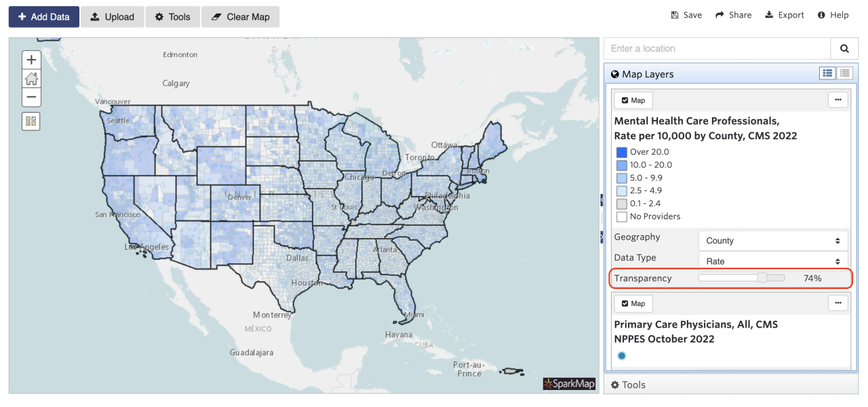Open the Geography County dropdown
The height and width of the screenshot is (407, 868).
coord(772,240)
